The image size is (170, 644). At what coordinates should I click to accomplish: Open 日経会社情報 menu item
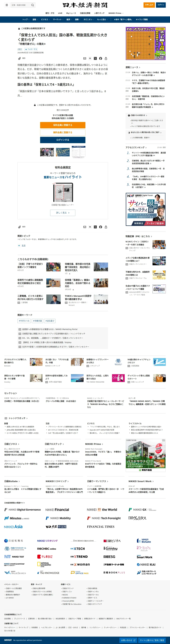85,13
